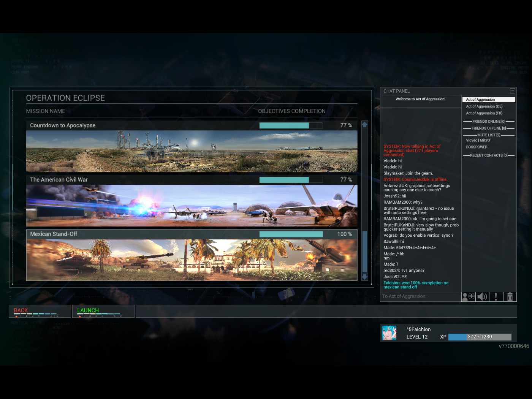This screenshot has width=532, height=399.
Task: Expand the Friends Offline list
Action: point(489,128)
